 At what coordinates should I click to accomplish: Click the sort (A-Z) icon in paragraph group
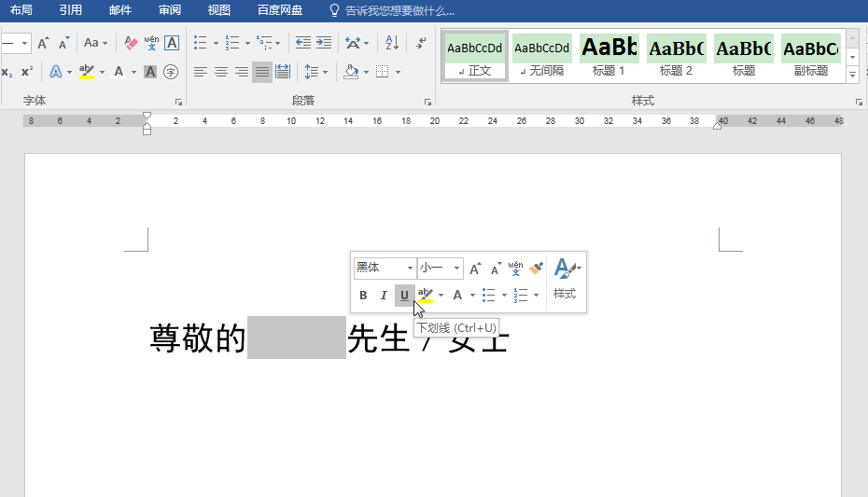coord(392,43)
